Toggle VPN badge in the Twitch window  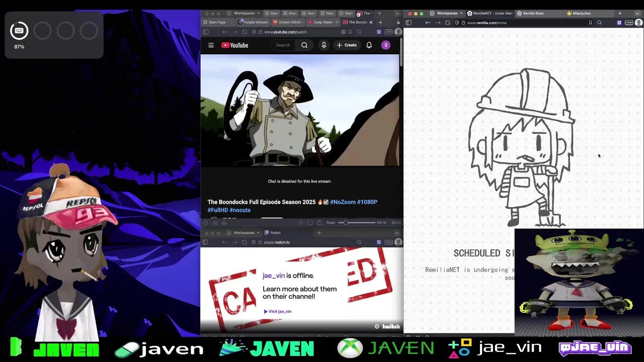388,242
